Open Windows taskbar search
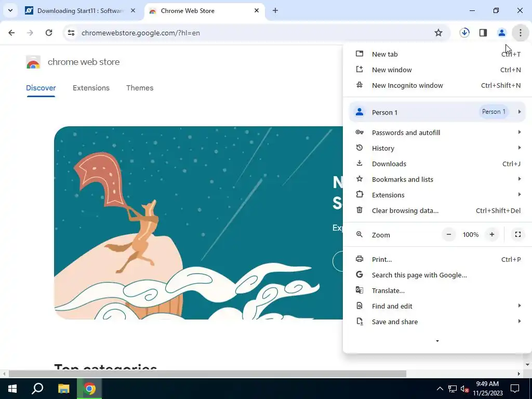The image size is (532, 399). click(x=37, y=389)
